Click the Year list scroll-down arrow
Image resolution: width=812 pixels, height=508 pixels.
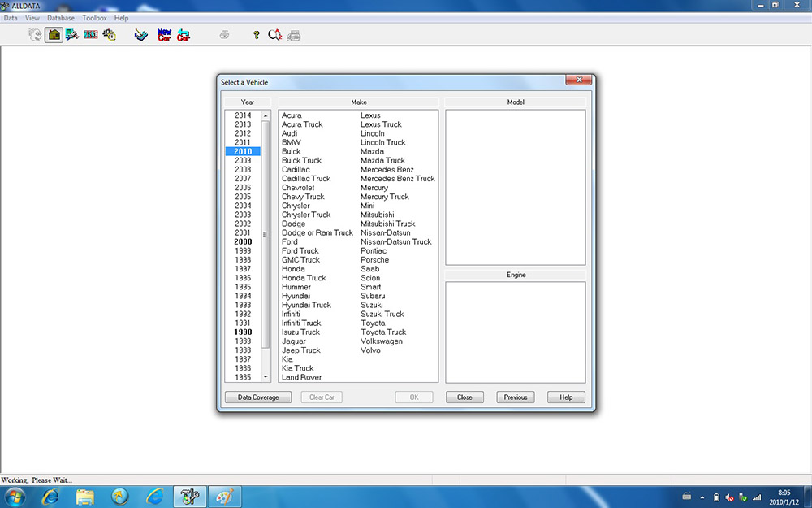click(x=266, y=377)
